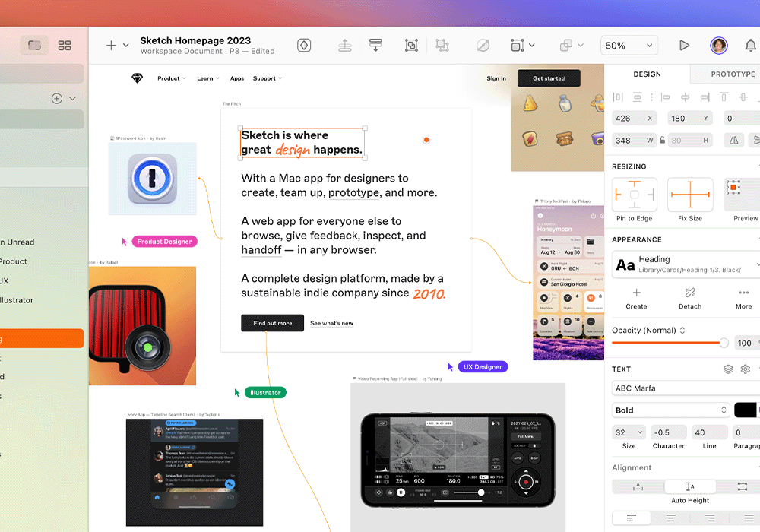The image size is (760, 532).
Task: Click the Ungroup layers toolbar icon
Action: [x=442, y=46]
